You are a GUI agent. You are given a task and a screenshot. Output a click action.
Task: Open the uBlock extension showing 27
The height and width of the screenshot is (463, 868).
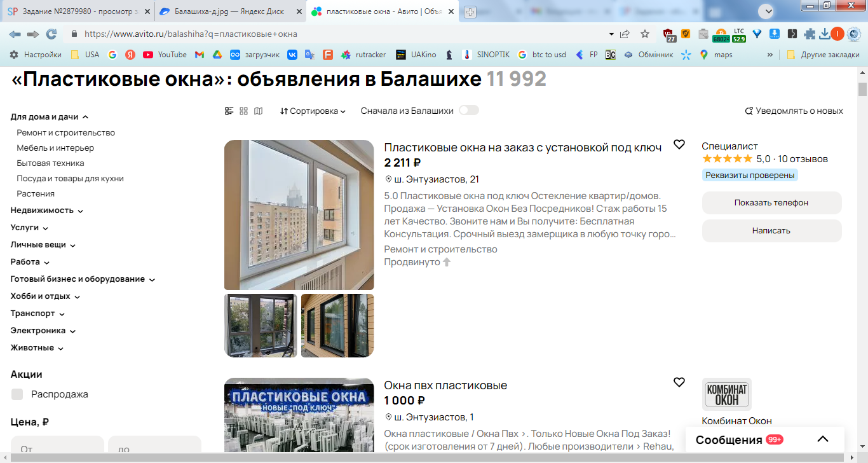click(669, 34)
